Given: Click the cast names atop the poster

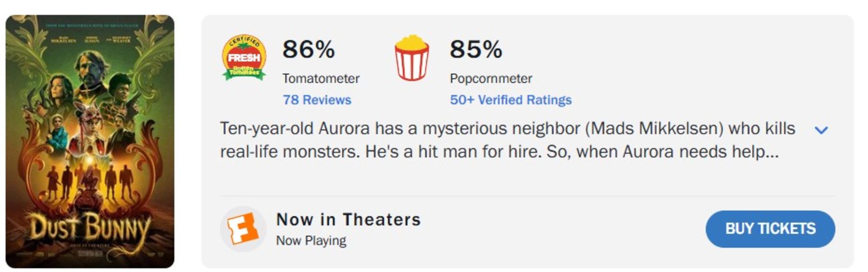Looking at the screenshot, I should coord(90,40).
